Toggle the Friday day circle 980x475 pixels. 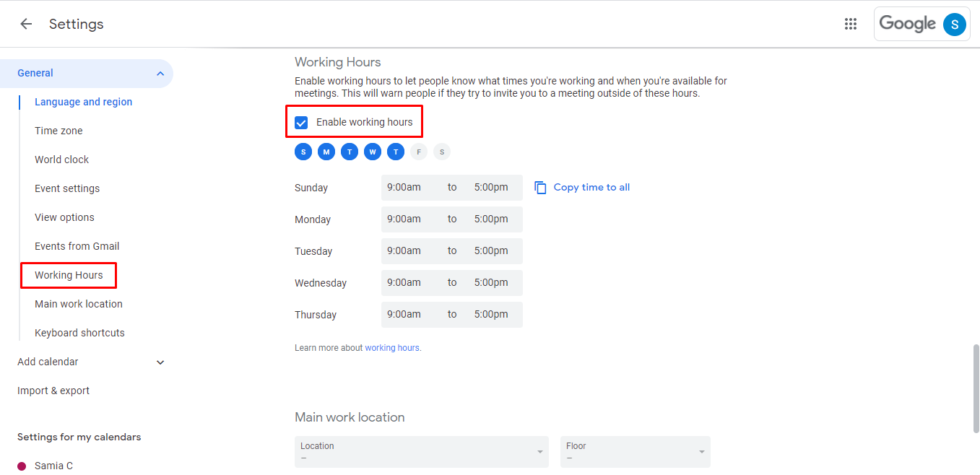419,152
